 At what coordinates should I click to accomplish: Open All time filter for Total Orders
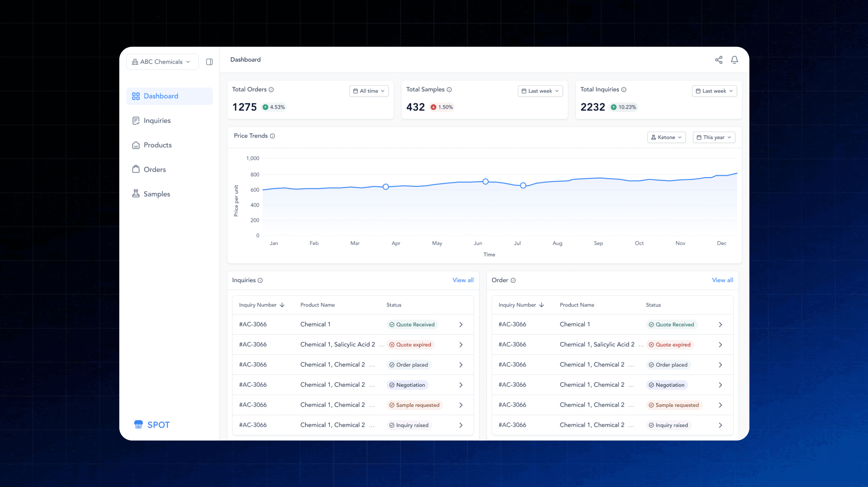(x=369, y=91)
